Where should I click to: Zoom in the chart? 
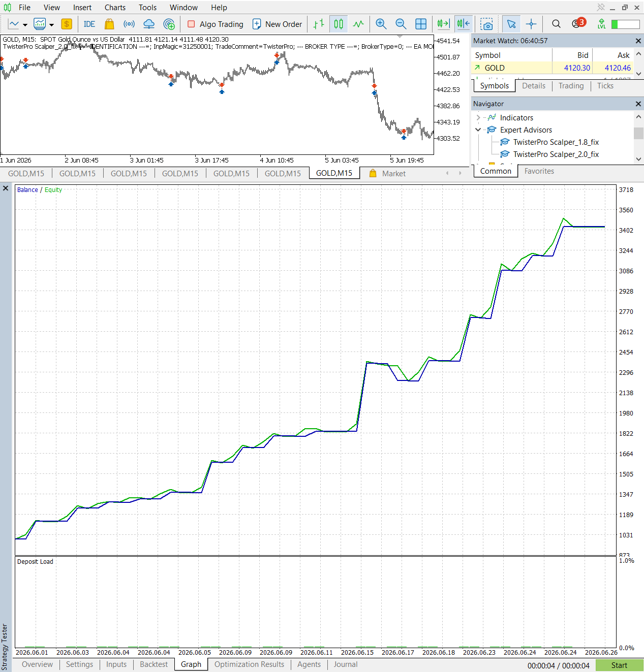point(381,24)
